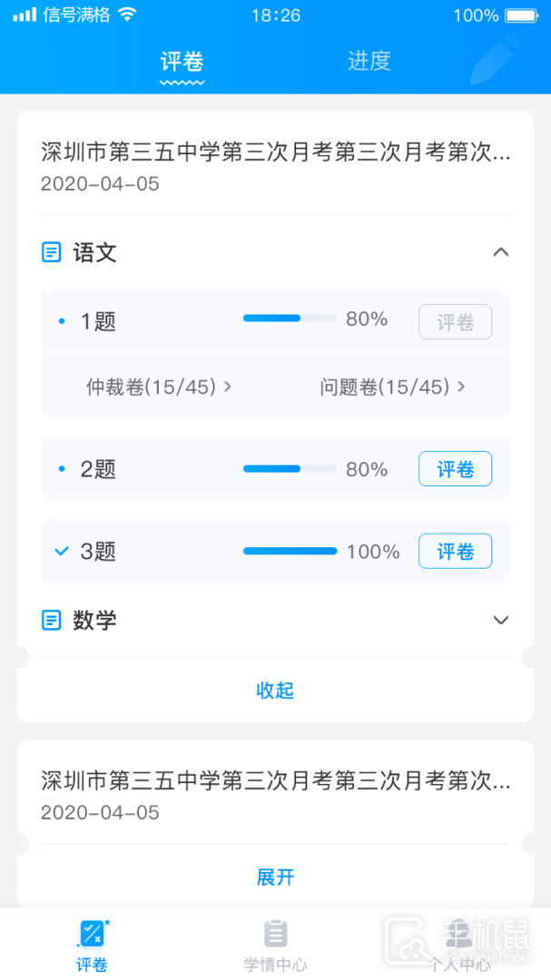Click 收起 to collapse the exam card
The height and width of the screenshot is (980, 551).
click(275, 691)
